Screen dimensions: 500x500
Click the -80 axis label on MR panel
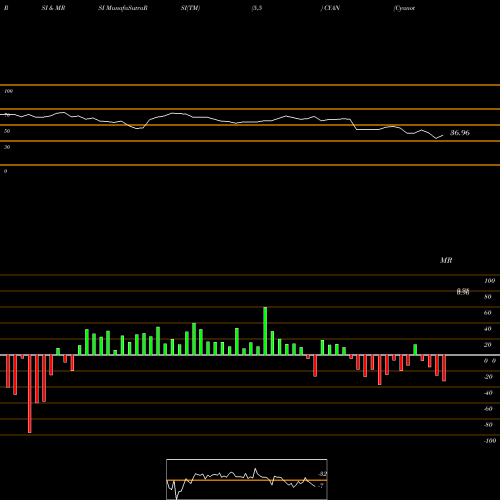coord(488,425)
